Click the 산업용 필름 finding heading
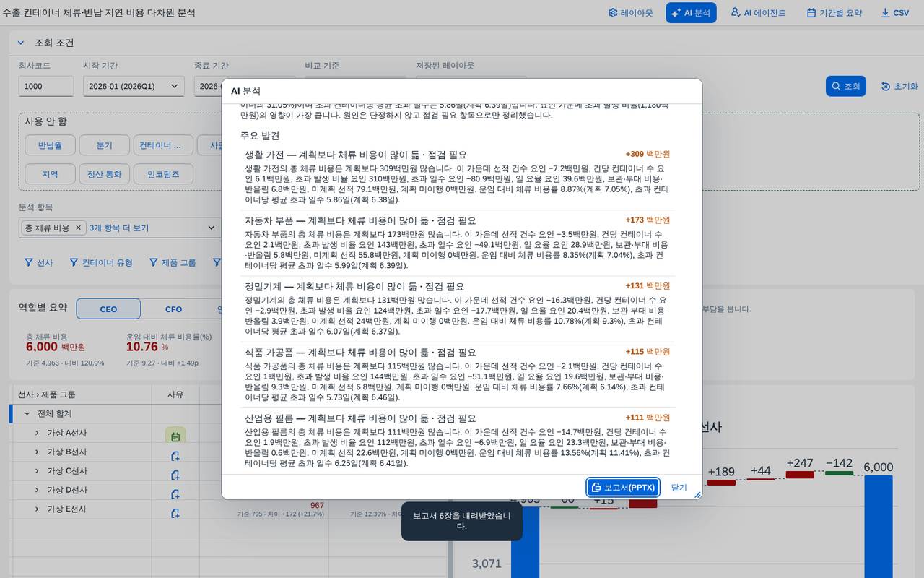This screenshot has width=924, height=578. tap(361, 418)
